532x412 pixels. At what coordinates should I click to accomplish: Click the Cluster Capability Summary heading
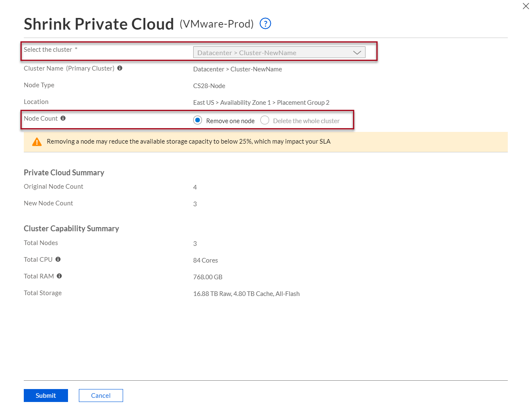71,228
